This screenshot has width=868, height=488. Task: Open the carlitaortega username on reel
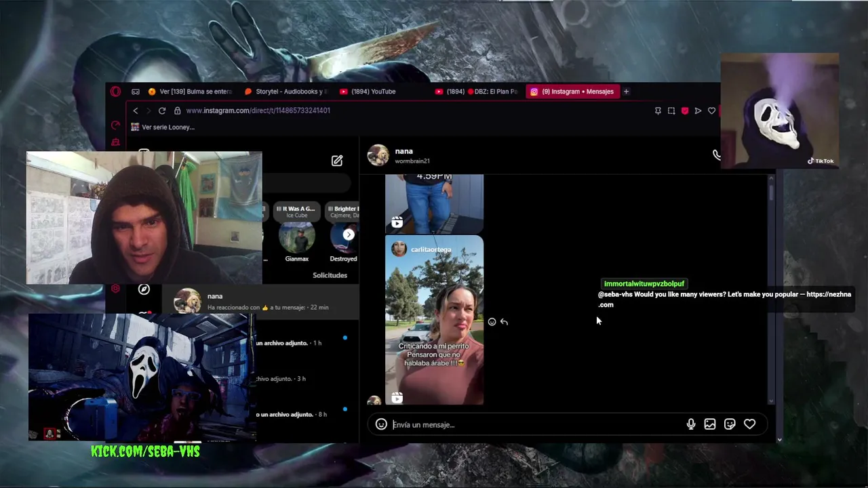[x=431, y=249]
